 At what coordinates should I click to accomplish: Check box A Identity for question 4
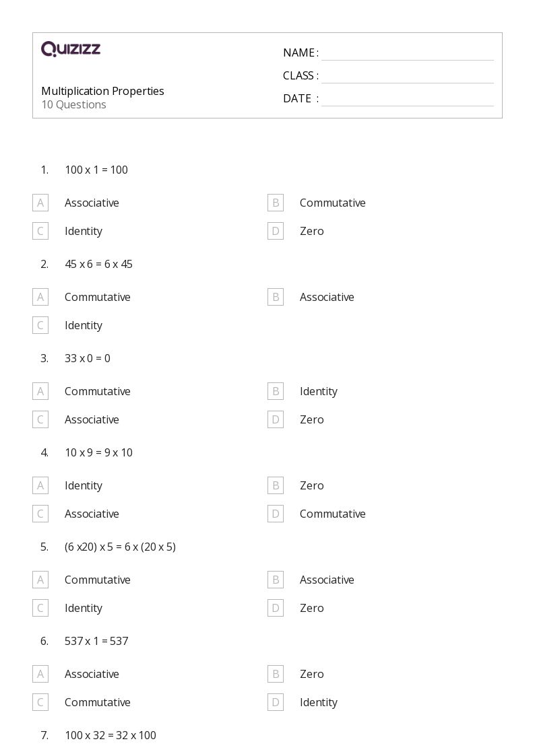[40, 485]
